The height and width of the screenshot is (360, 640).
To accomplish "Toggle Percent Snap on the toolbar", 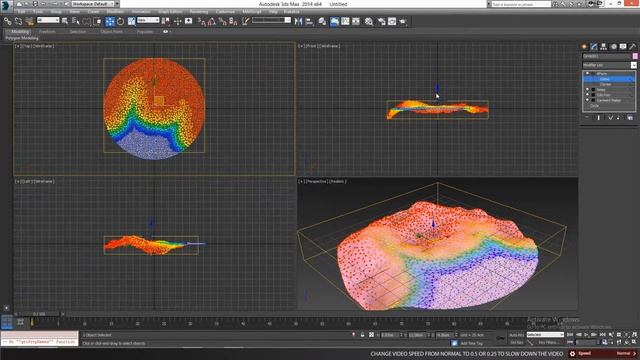I will click(222, 21).
